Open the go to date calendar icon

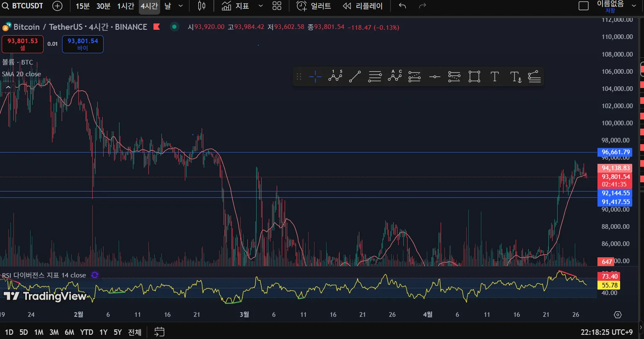click(159, 332)
